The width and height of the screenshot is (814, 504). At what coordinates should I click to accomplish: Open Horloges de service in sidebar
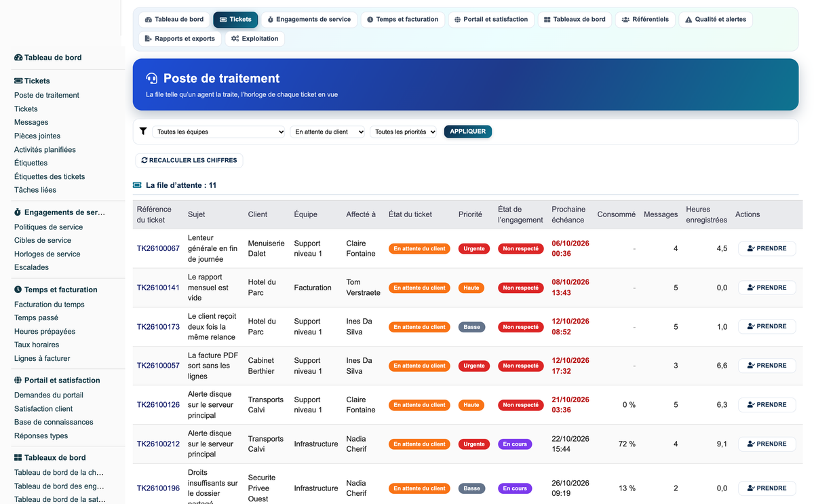click(x=47, y=254)
